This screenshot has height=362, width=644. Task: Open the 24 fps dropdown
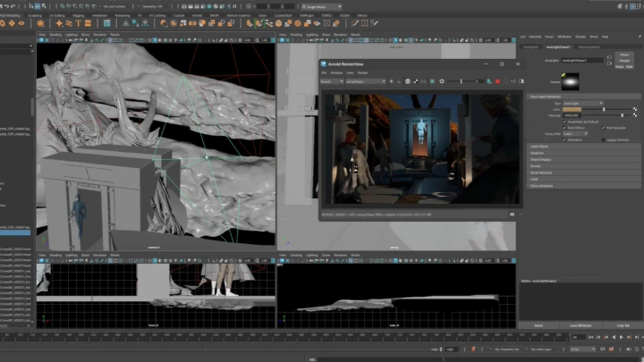[x=582, y=349]
